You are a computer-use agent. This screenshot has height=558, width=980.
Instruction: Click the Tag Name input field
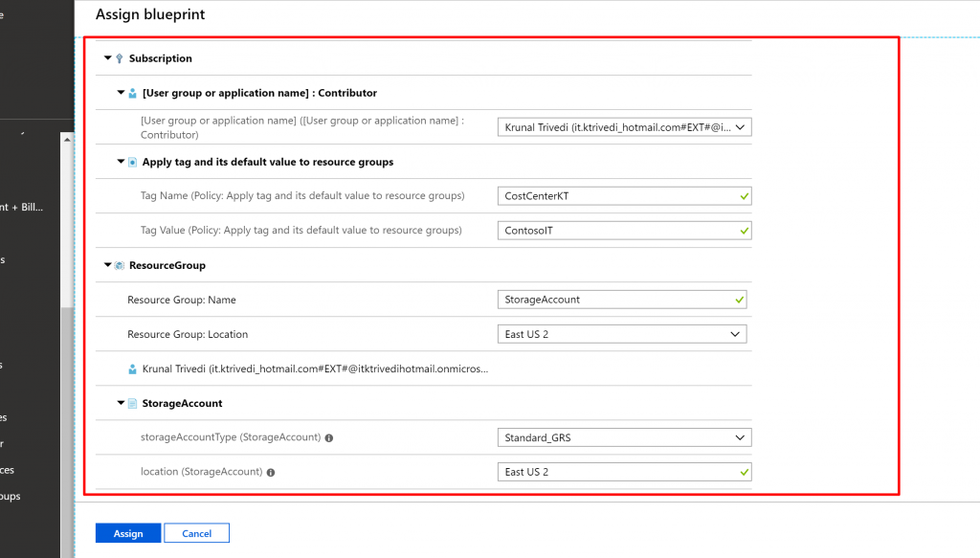624,196
